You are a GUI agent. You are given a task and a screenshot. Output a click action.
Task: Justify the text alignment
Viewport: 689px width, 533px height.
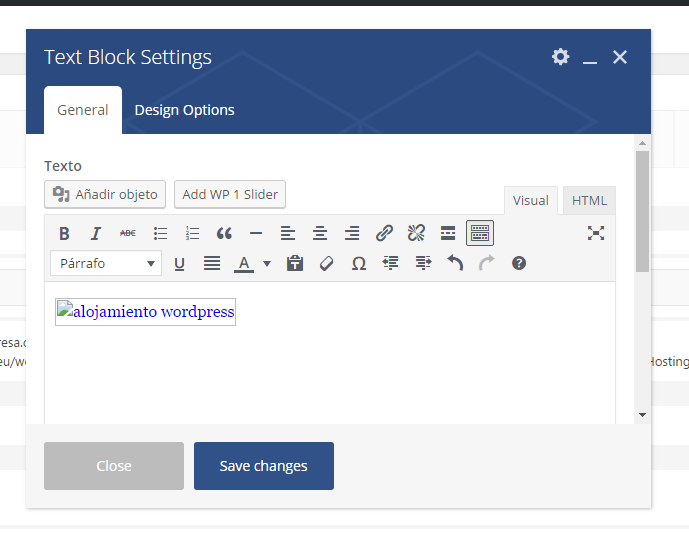(212, 264)
